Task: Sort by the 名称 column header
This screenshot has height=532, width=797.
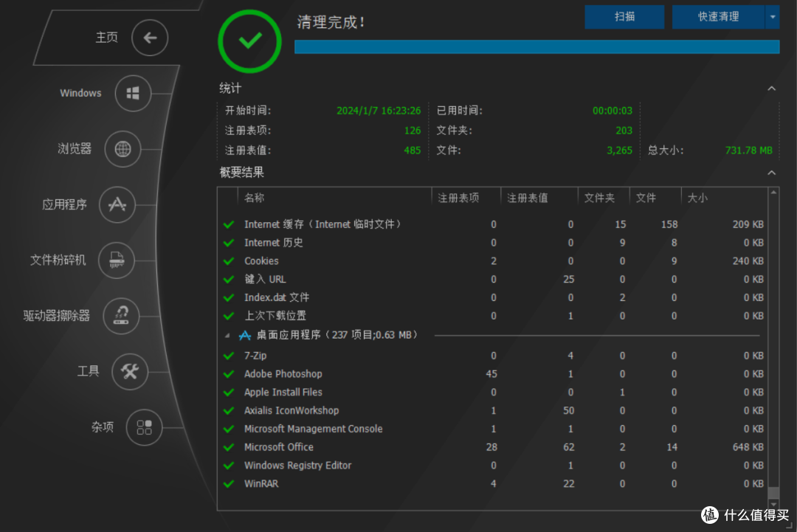Action: click(x=254, y=198)
